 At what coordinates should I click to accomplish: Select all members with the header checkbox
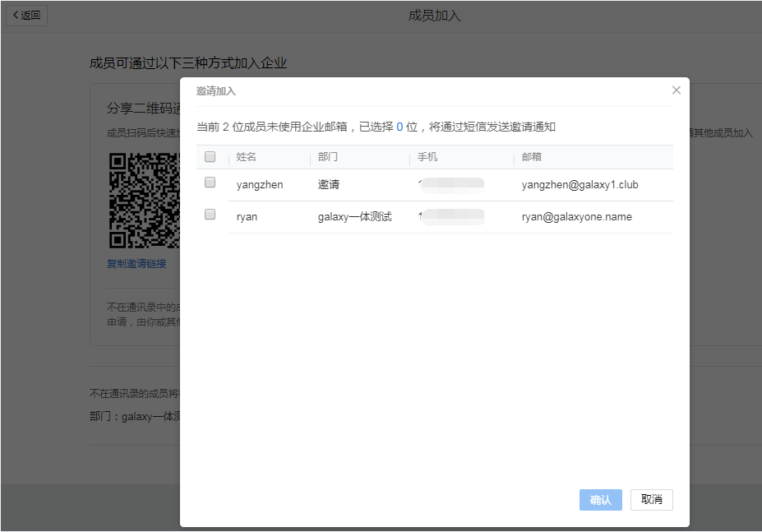(209, 156)
